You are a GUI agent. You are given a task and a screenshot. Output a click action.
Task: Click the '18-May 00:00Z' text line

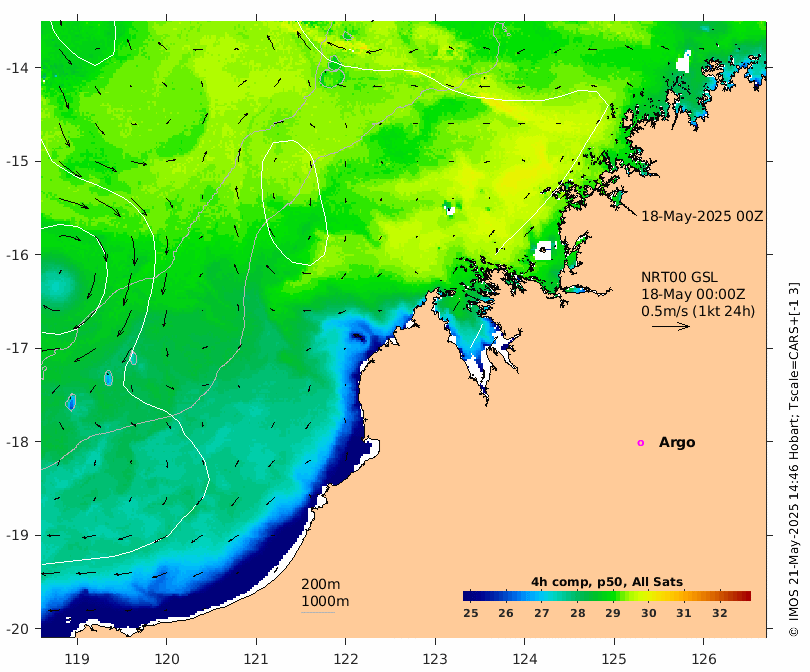point(693,294)
